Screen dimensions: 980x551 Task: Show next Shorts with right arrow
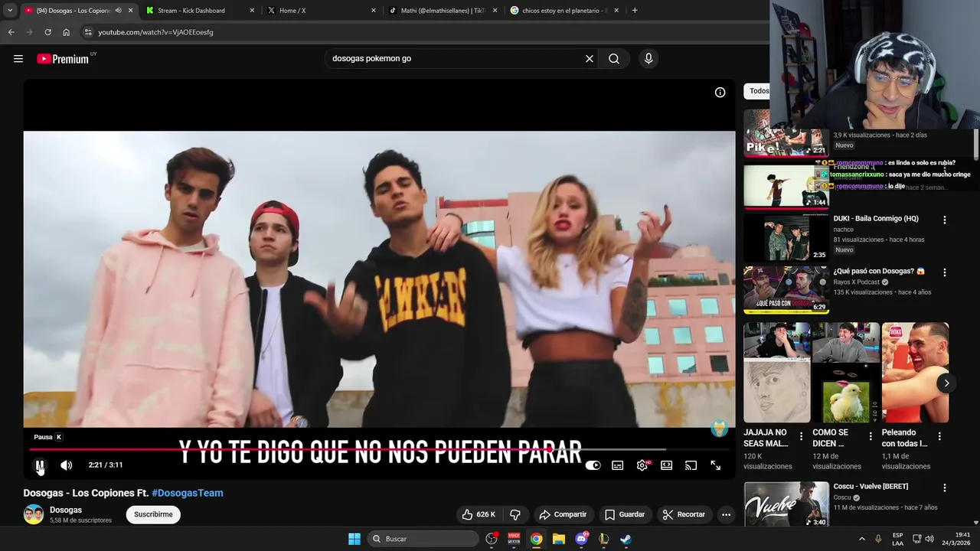[946, 383]
